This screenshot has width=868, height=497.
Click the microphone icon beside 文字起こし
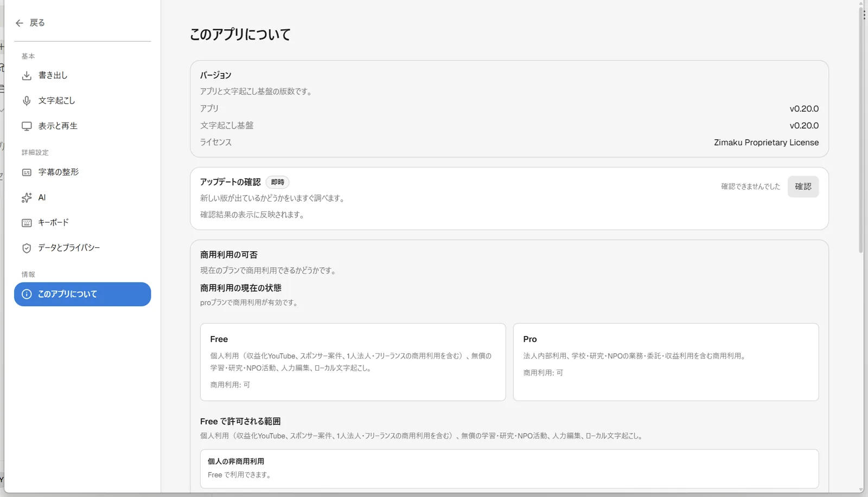point(27,101)
